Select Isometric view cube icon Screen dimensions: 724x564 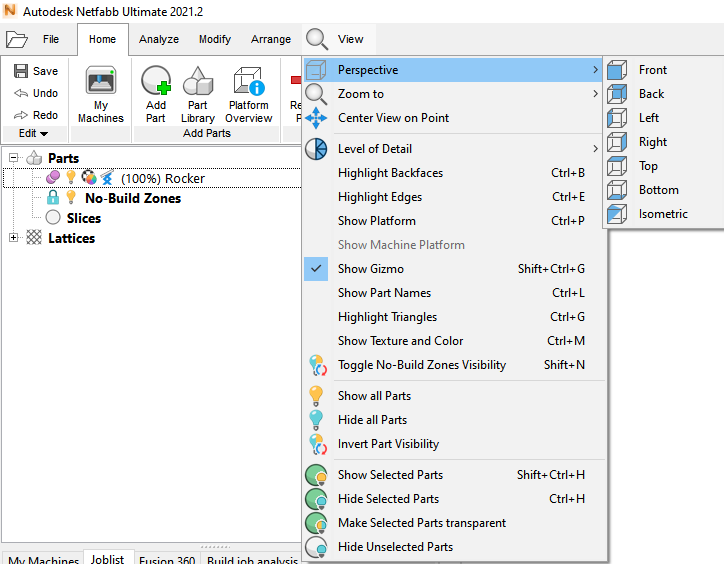tap(617, 214)
